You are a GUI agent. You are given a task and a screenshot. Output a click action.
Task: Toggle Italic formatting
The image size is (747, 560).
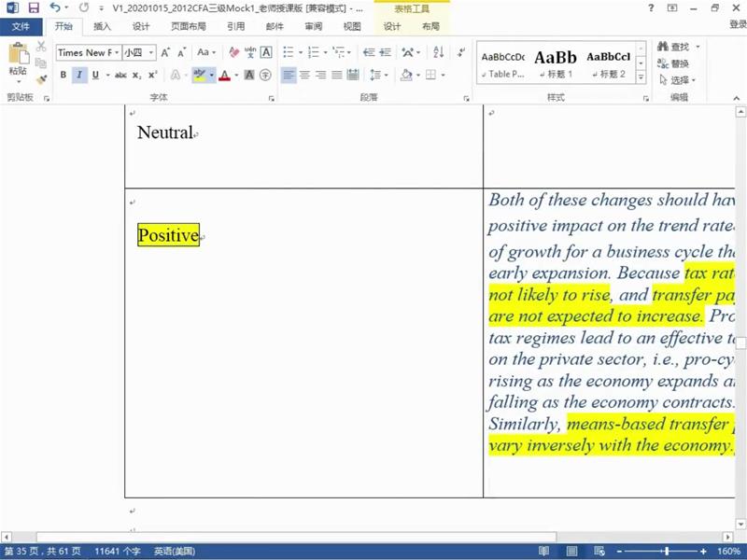point(79,75)
